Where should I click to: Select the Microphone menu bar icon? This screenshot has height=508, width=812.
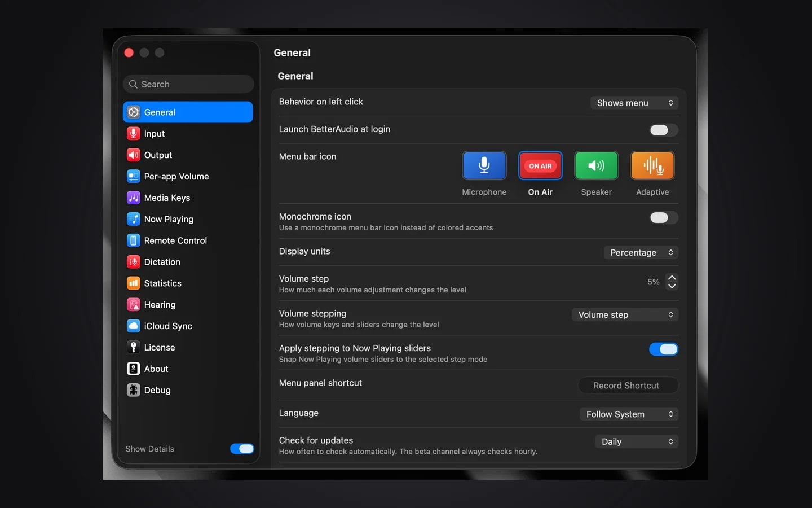click(484, 165)
